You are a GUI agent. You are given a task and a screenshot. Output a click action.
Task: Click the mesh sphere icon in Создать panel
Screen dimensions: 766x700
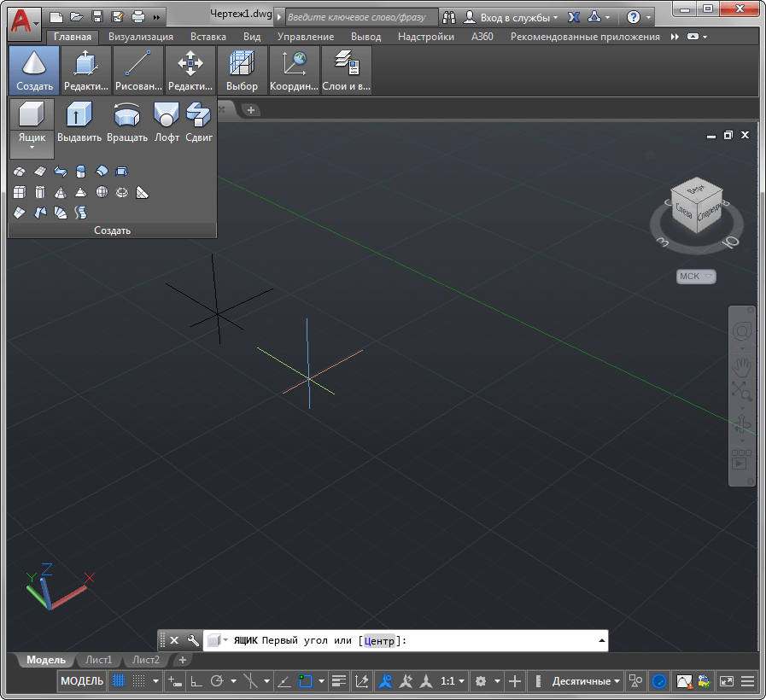point(102,192)
